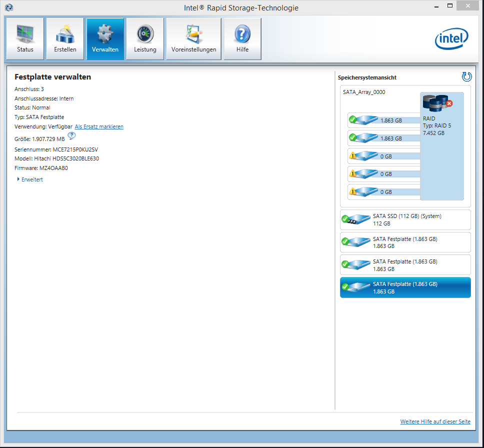Click 'Festplatte verwalten' heading
This screenshot has height=448, width=484.
[x=53, y=77]
